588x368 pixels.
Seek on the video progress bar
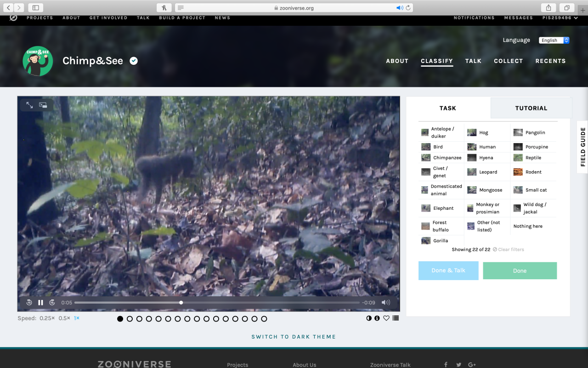(217, 303)
